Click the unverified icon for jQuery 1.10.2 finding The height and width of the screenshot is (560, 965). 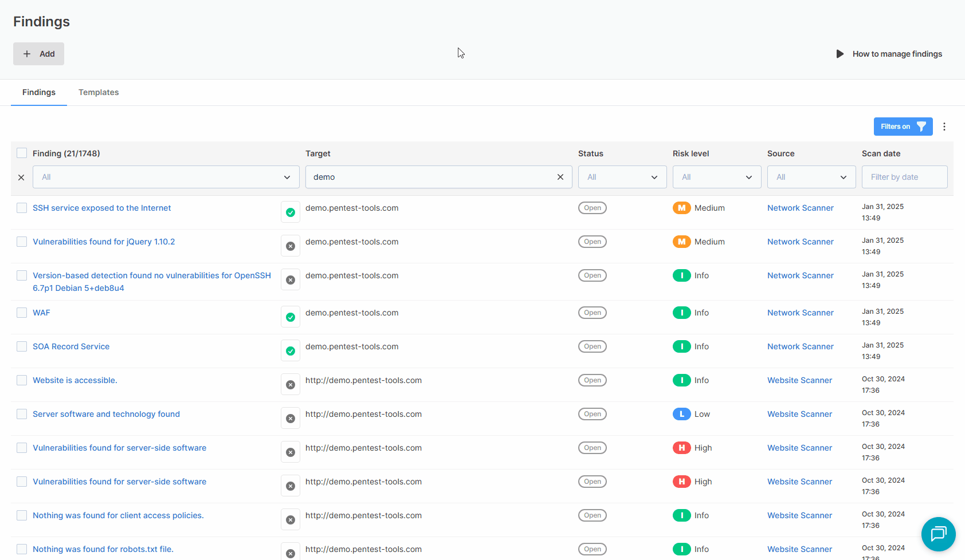click(291, 246)
